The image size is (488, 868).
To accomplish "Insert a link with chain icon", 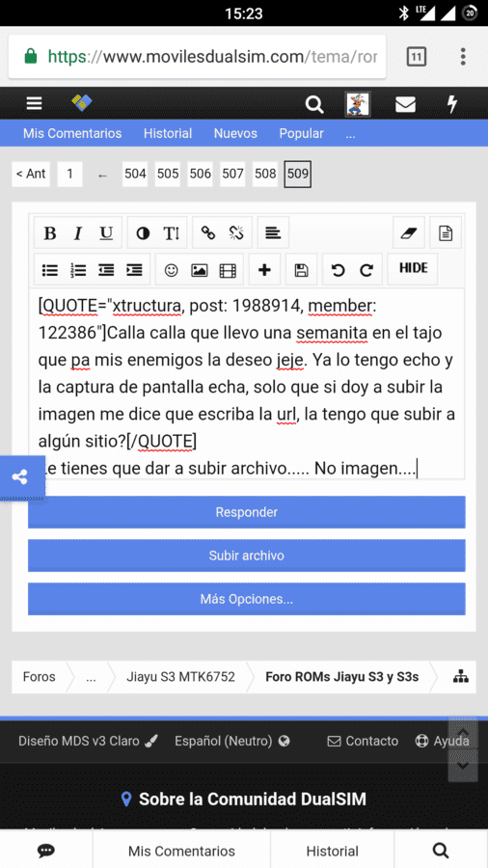I will coord(208,233).
